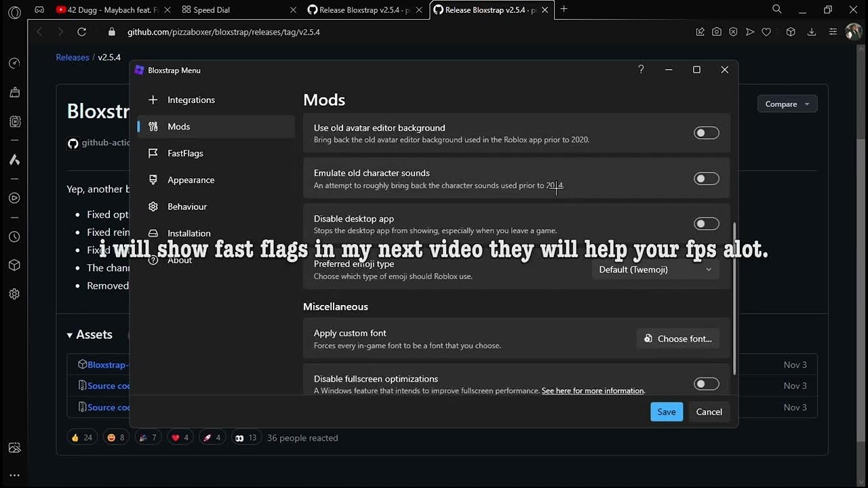This screenshot has width=868, height=488.
Task: Click Choose font button
Action: pyautogui.click(x=677, y=338)
